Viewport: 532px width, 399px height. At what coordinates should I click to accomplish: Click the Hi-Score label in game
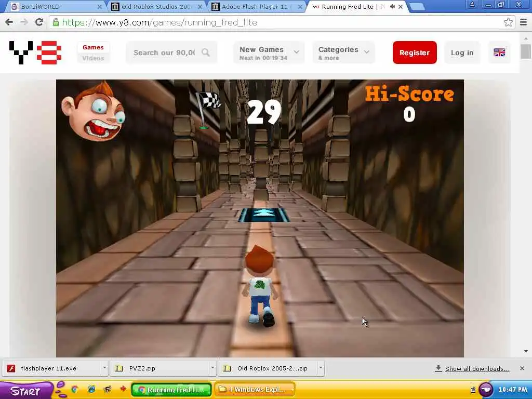[409, 94]
